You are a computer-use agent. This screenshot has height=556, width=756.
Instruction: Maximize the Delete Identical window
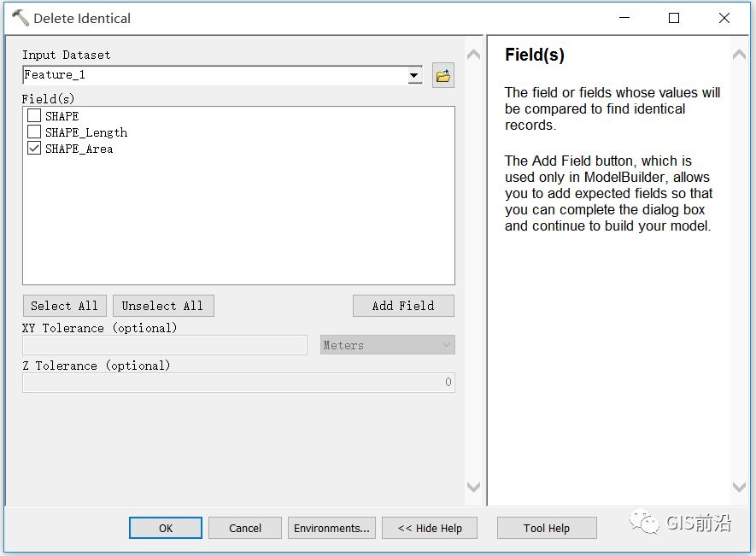point(674,18)
